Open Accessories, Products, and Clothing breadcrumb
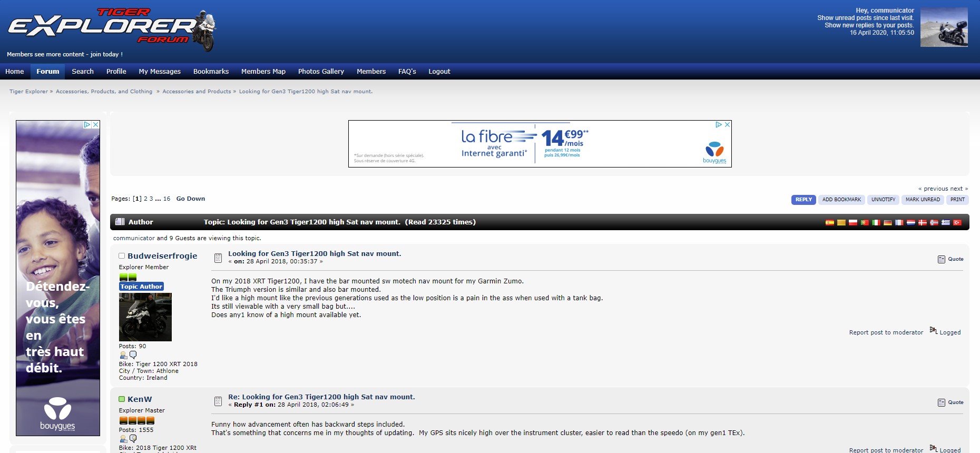The image size is (980, 453). click(x=104, y=92)
